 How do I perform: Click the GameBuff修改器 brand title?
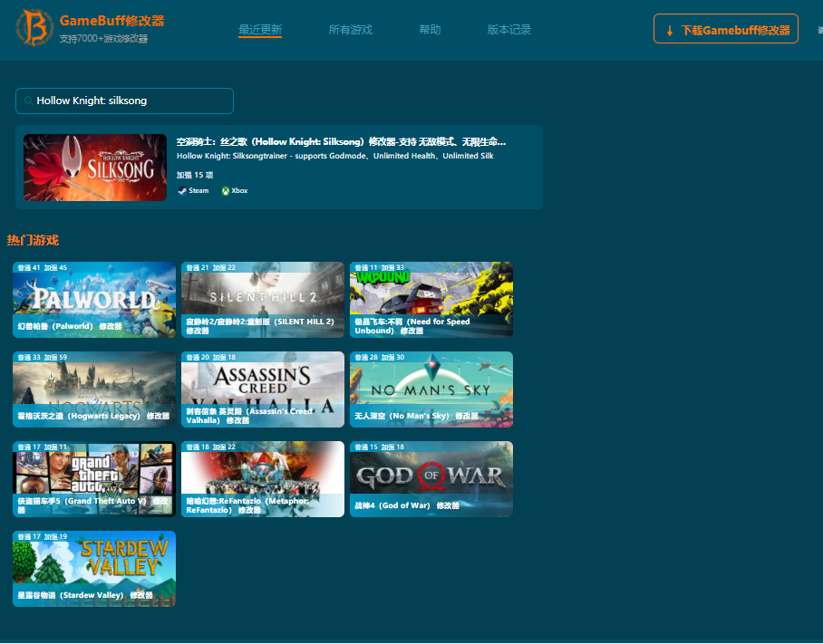pos(111,21)
